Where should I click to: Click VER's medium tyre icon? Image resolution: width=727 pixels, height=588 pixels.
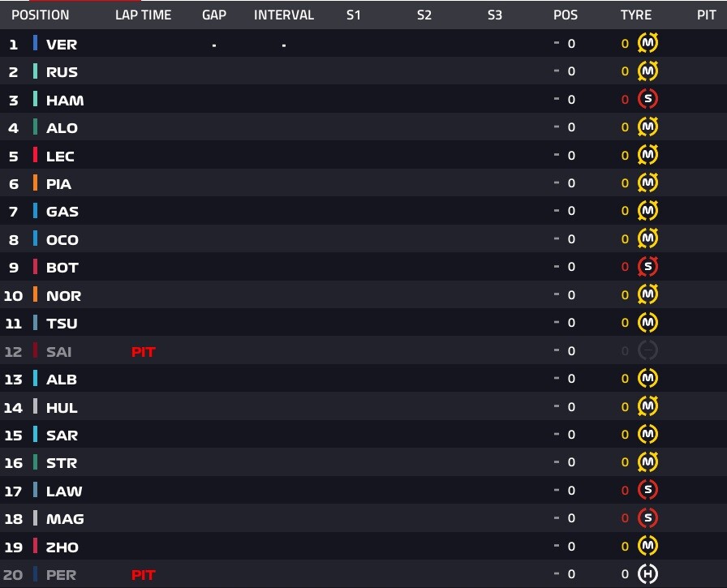(x=647, y=44)
